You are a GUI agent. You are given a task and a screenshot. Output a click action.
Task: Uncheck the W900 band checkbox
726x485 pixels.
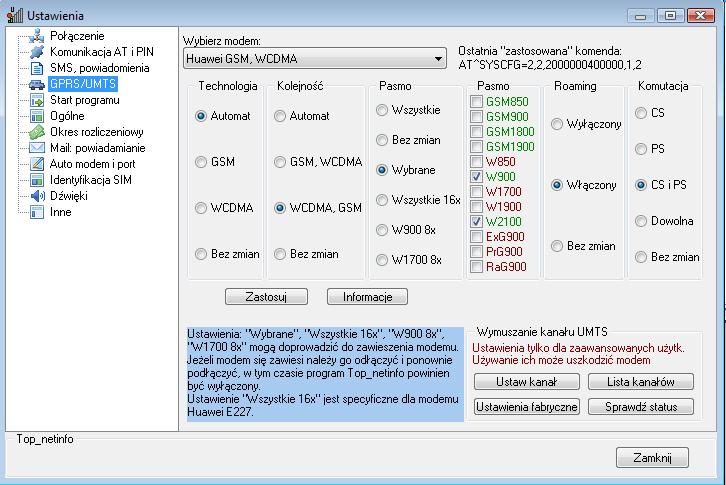476,177
